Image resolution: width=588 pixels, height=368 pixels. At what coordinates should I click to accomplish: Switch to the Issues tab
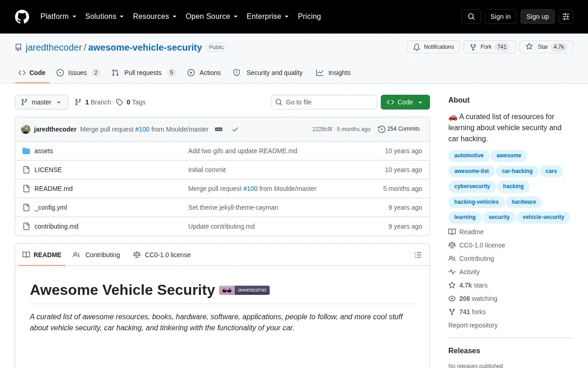point(78,73)
